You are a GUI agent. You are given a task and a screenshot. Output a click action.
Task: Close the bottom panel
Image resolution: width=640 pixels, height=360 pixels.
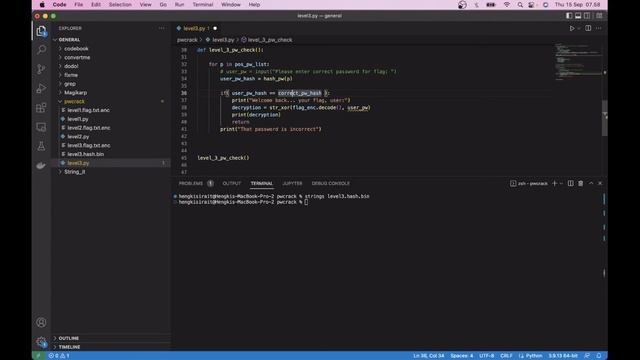point(600,183)
